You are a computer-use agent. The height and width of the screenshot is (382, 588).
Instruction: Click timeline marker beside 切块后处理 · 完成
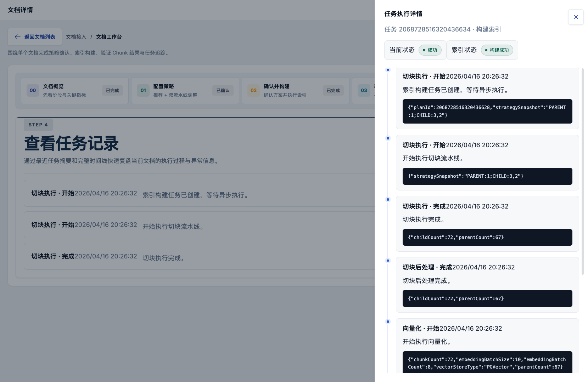pos(388,261)
